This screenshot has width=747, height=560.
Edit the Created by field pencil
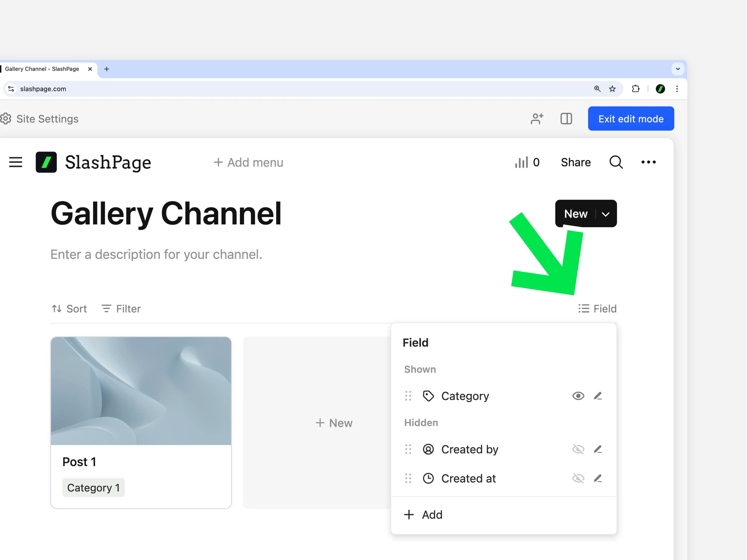click(598, 449)
